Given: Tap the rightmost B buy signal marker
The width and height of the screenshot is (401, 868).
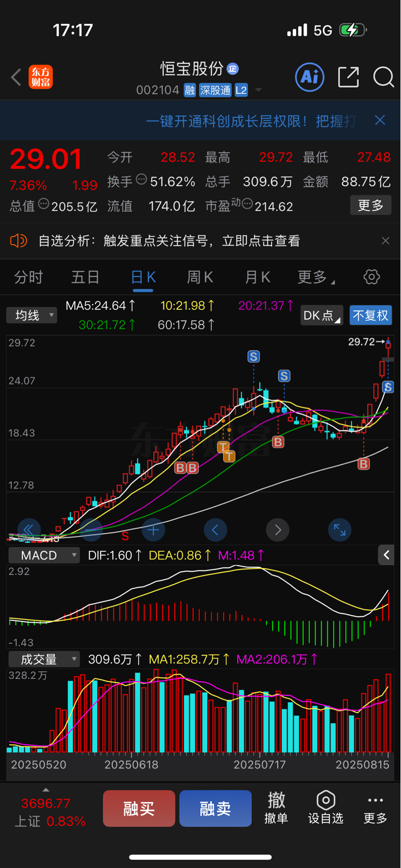Looking at the screenshot, I should click(363, 463).
